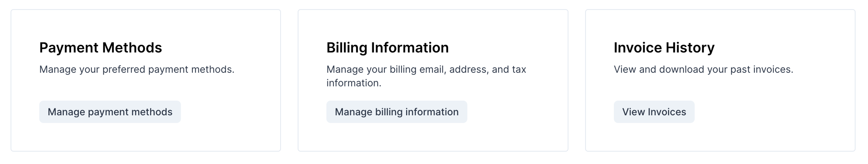The height and width of the screenshot is (164, 868).
Task: Click the wrapped word "information." in billing description
Action: [354, 83]
